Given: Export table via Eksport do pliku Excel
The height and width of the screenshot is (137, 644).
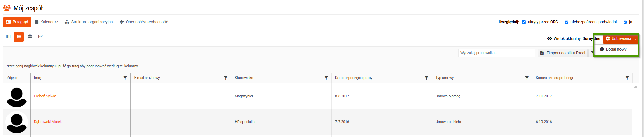Looking at the screenshot, I should pyautogui.click(x=563, y=53).
